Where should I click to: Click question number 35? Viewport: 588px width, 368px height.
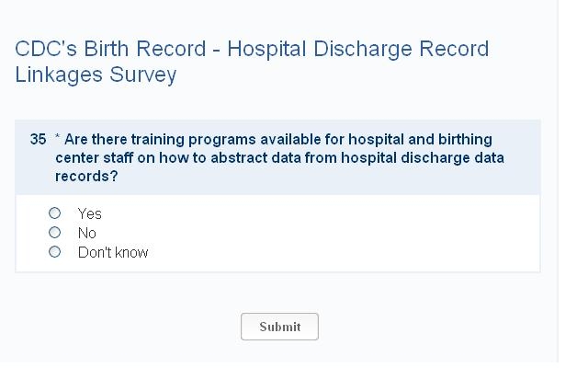point(38,140)
